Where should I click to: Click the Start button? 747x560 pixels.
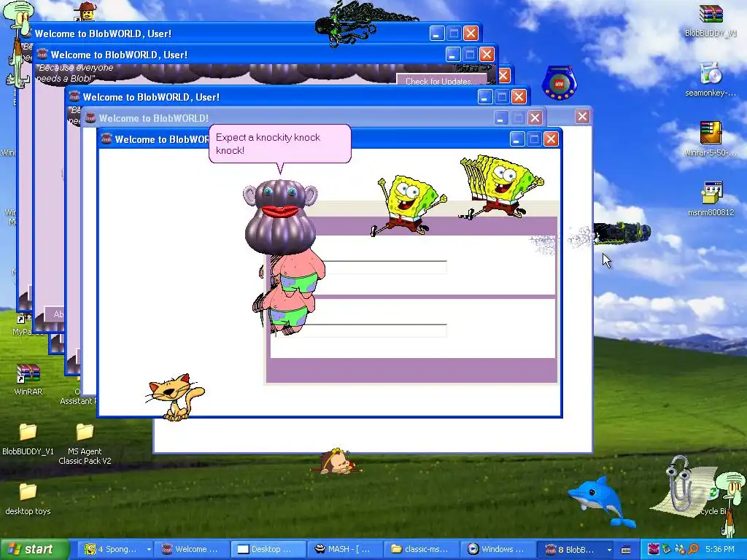(x=34, y=550)
